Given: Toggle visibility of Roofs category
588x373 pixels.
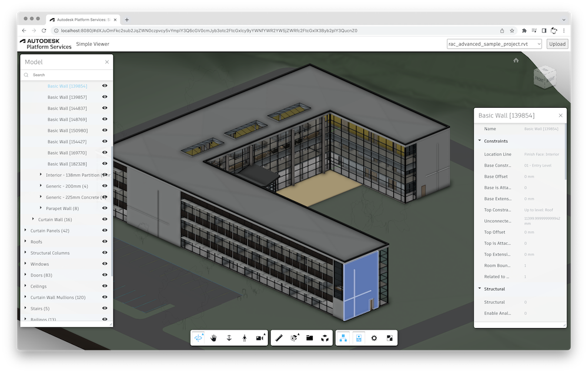Looking at the screenshot, I should click(105, 241).
